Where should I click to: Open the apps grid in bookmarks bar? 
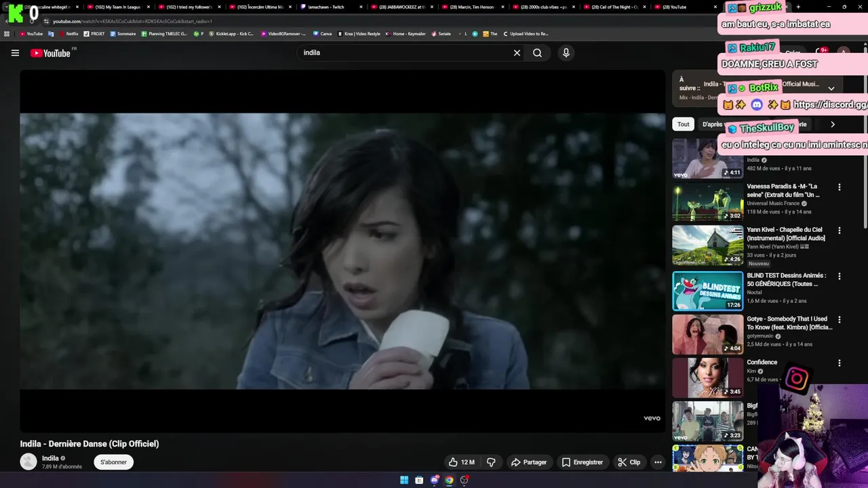(7, 33)
